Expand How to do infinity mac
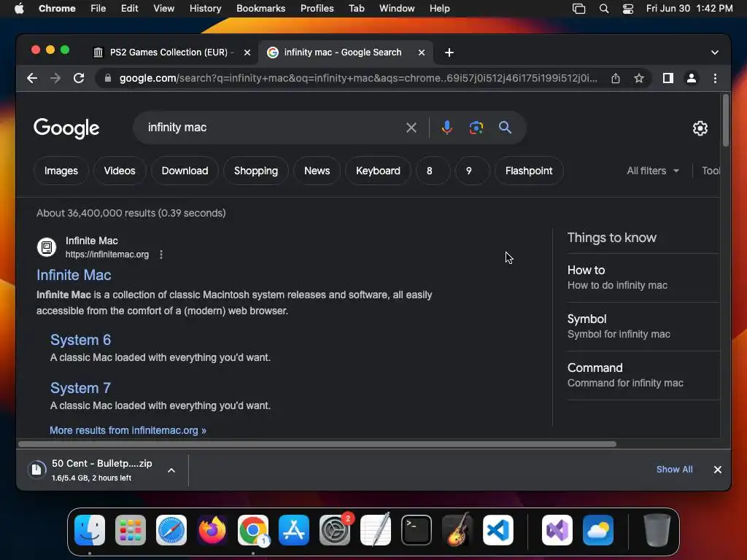 643,278
